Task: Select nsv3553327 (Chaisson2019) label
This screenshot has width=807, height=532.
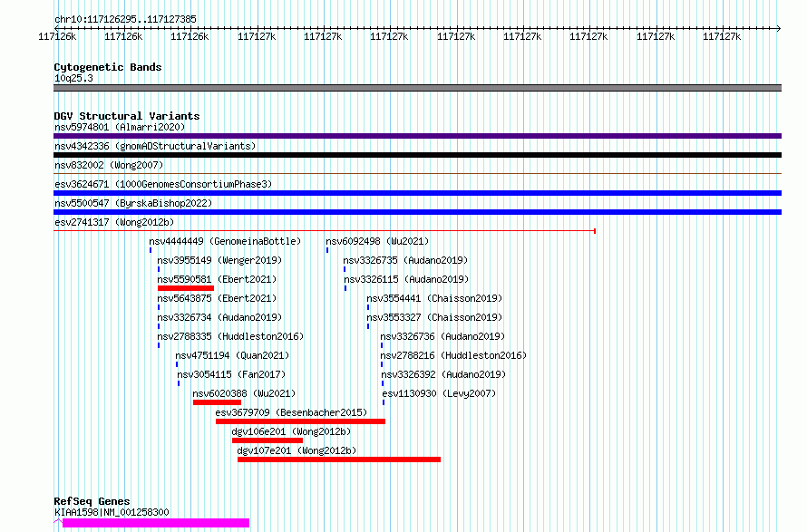Action: click(434, 317)
